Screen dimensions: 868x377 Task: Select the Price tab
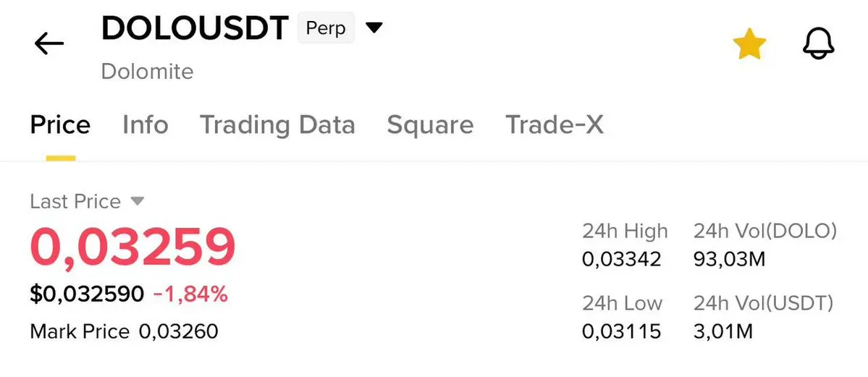pos(60,125)
